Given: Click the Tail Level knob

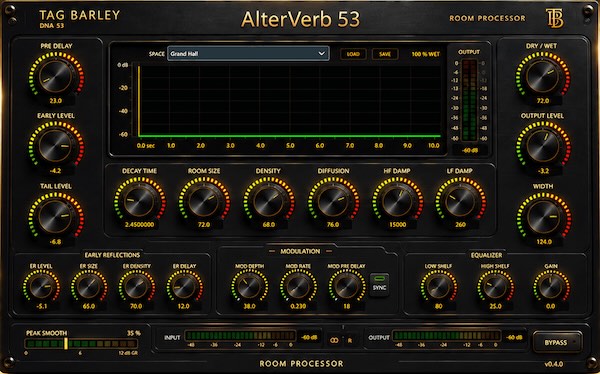Looking at the screenshot, I should click(56, 217).
